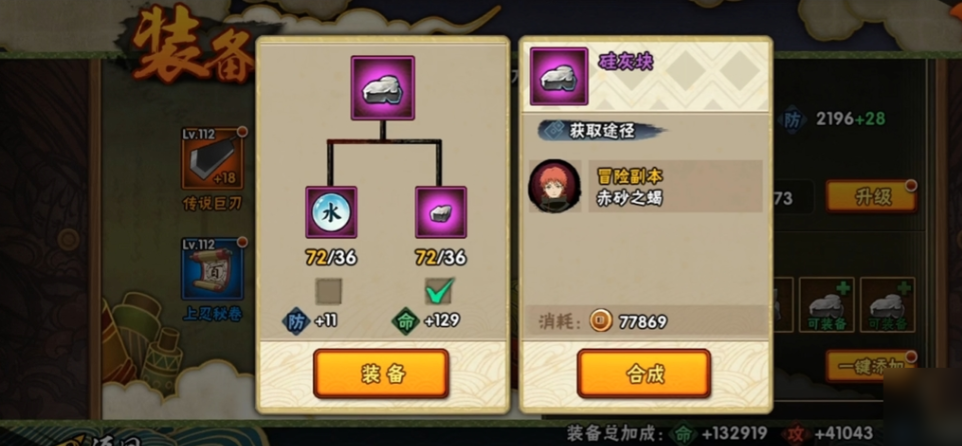Uncheck the green-ticked box under stone material
962x446 pixels.
click(x=439, y=291)
